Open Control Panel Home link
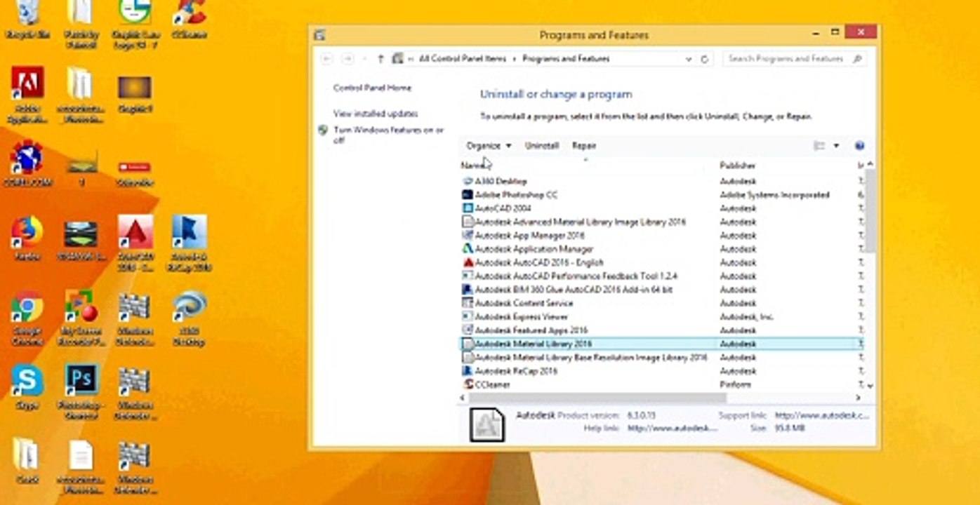Screen dimensions: 980x505 372,88
